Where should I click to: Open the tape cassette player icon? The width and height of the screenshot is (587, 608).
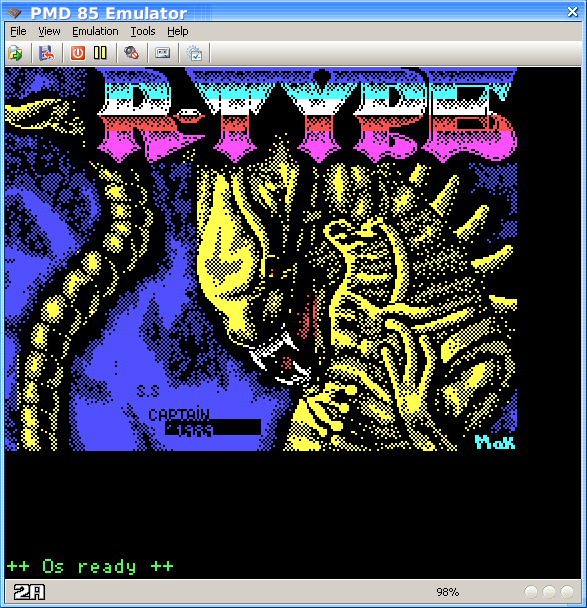162,53
